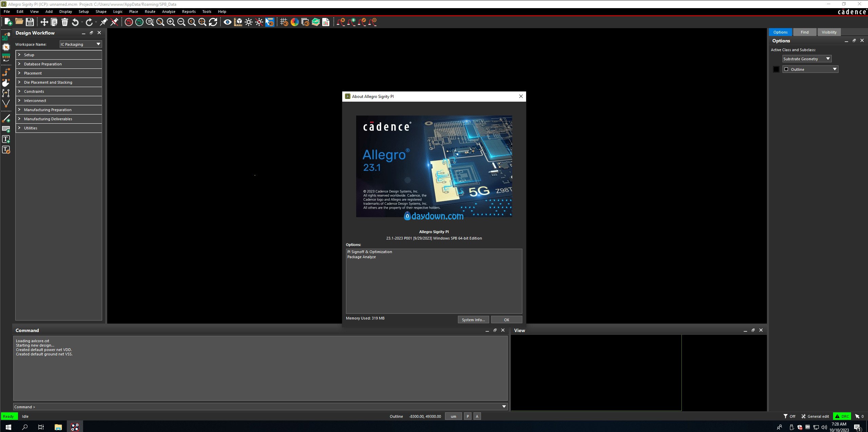868x432 pixels.
Task: Refresh the canvas with the circular arrows icon
Action: point(213,22)
